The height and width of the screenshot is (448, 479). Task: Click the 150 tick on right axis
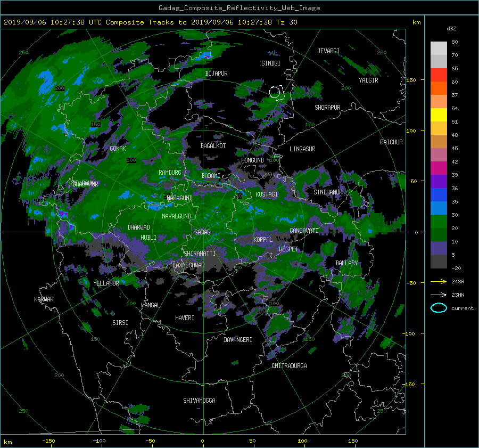tap(411, 80)
